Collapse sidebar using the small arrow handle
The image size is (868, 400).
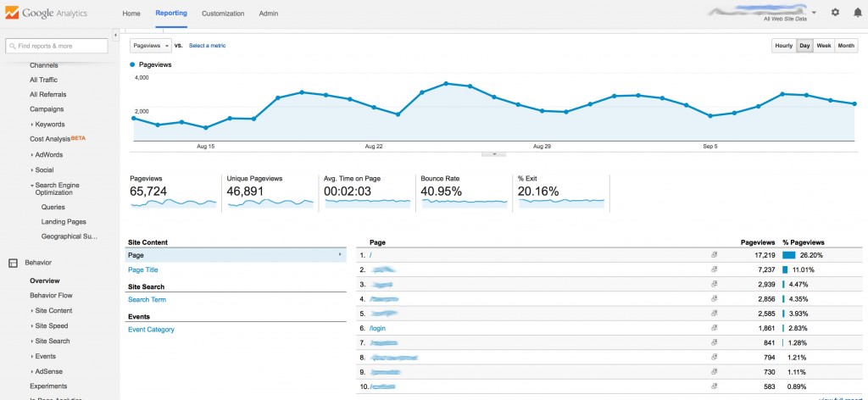[115, 35]
